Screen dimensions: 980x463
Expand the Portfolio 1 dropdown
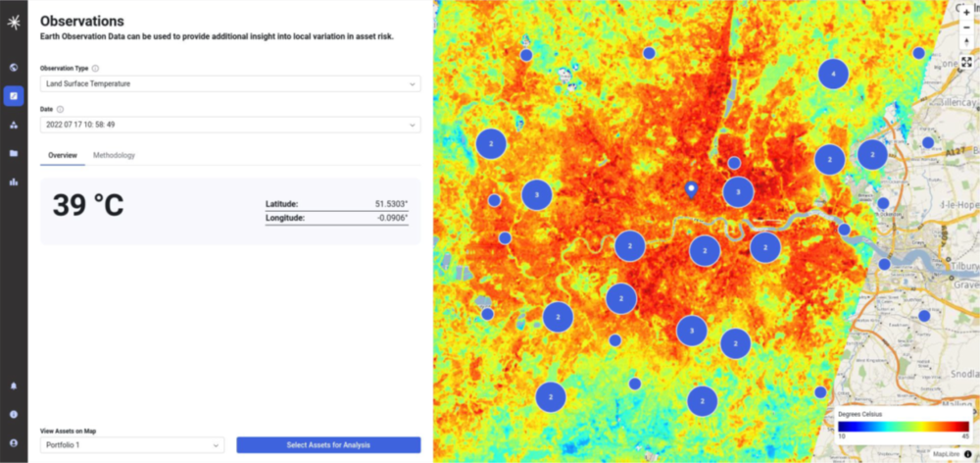point(132,445)
